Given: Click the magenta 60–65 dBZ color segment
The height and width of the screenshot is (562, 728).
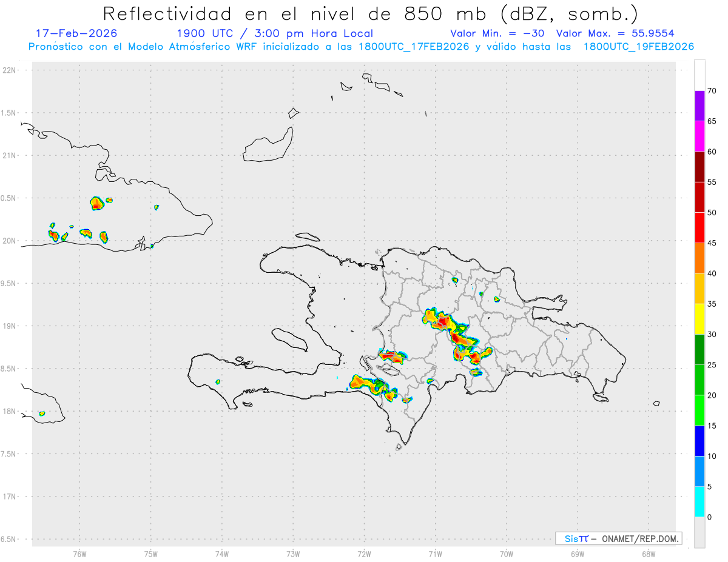Looking at the screenshot, I should point(699,136).
